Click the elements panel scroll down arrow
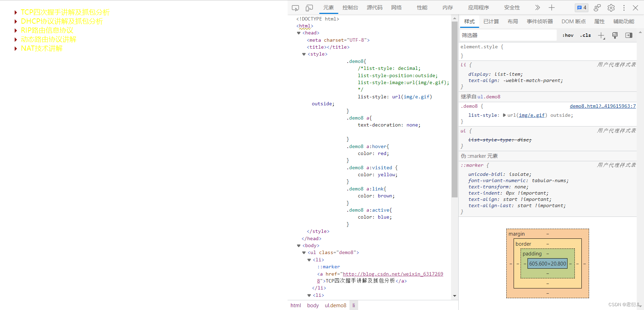Viewport: 644px width, 310px height. (x=454, y=296)
